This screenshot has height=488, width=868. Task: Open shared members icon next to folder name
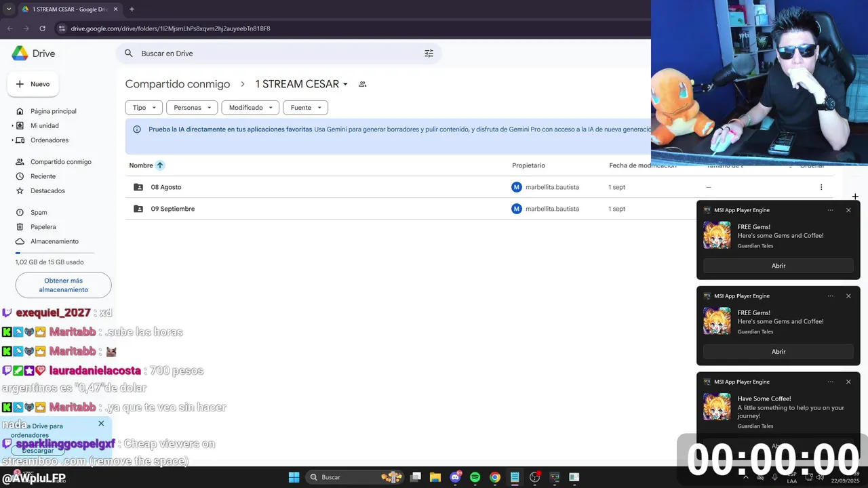(362, 84)
